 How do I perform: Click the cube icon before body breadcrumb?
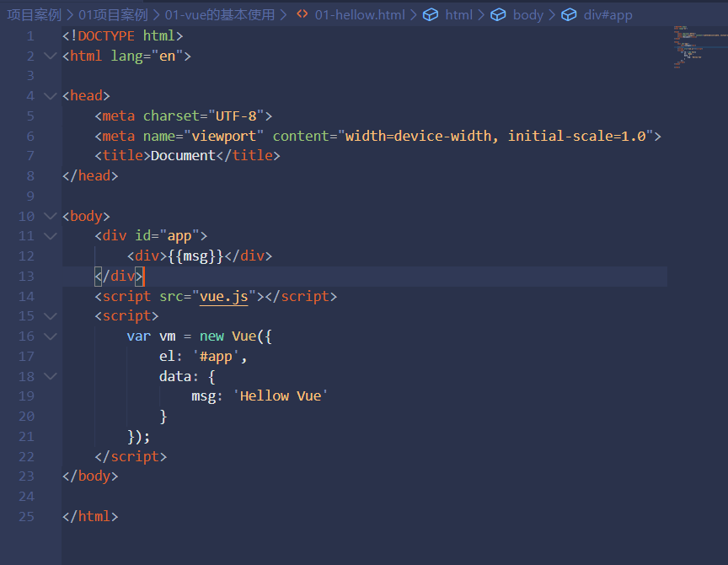click(498, 15)
